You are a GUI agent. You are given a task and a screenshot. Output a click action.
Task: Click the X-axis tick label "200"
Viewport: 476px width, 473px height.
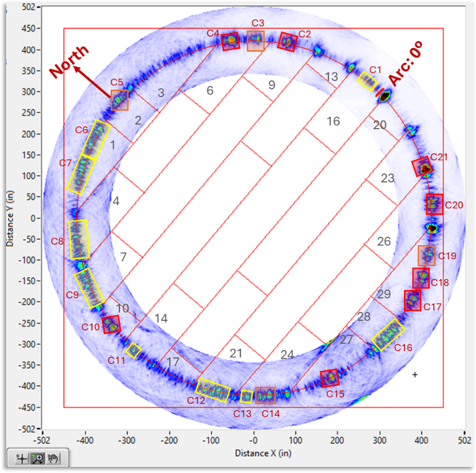(x=337, y=440)
